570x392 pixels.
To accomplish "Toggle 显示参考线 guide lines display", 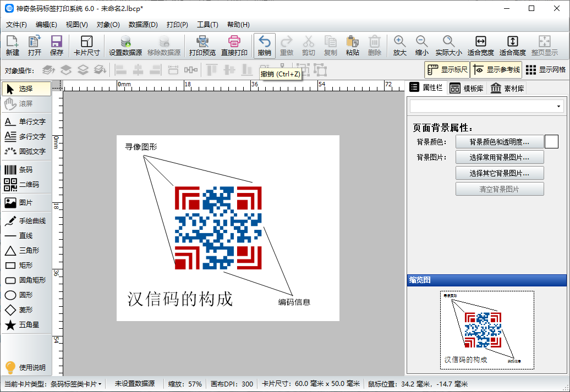I will 497,70.
